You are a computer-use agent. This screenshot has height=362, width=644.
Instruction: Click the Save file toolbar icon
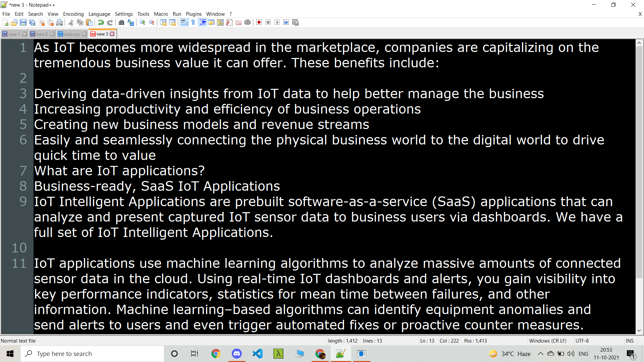[x=23, y=22]
